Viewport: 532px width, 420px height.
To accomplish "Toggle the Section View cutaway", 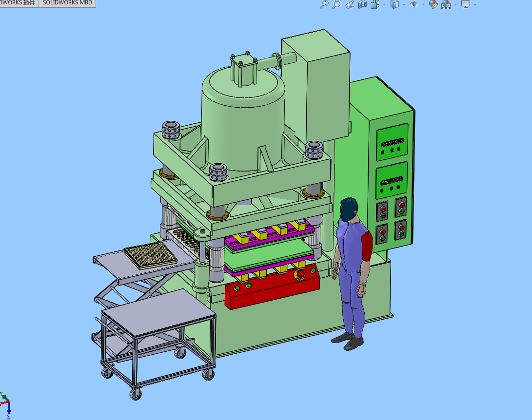I will pos(362,5).
